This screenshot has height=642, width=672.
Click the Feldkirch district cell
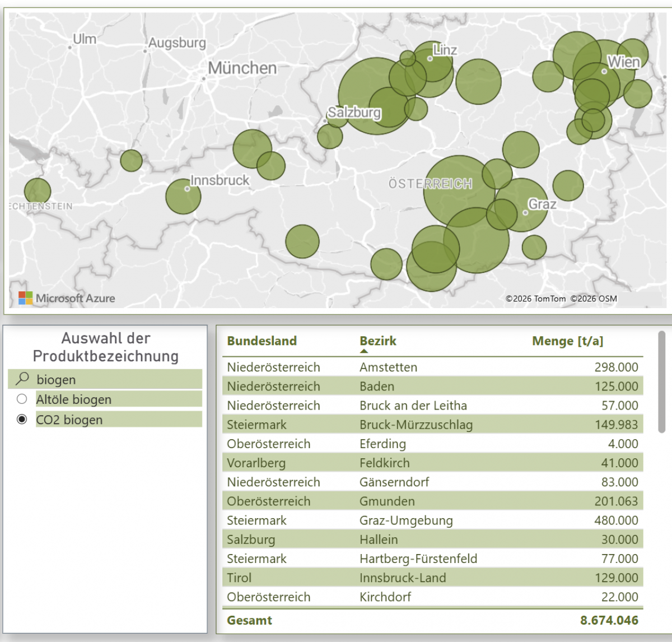(x=384, y=463)
